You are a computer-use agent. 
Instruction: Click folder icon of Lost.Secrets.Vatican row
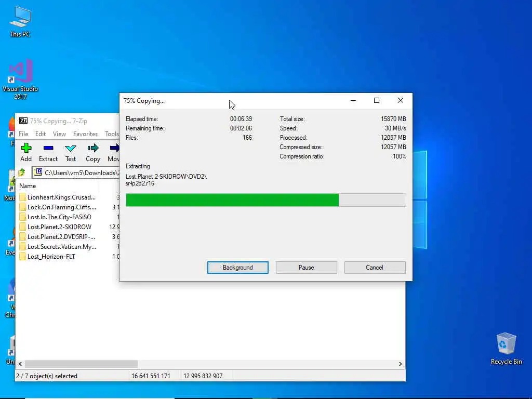tap(23, 247)
